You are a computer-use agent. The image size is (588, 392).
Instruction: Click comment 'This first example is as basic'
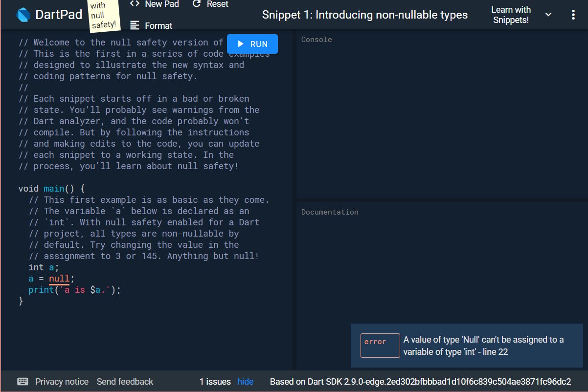(x=149, y=200)
